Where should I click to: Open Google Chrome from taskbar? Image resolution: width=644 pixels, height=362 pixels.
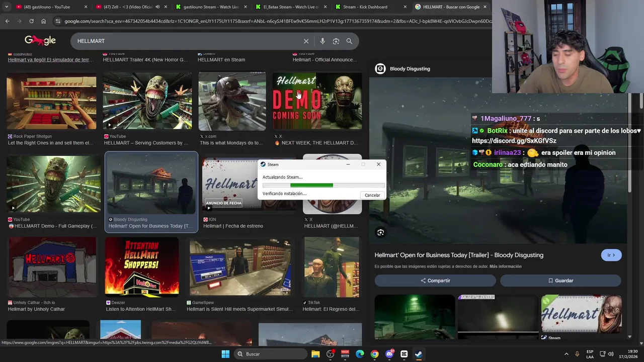click(374, 354)
